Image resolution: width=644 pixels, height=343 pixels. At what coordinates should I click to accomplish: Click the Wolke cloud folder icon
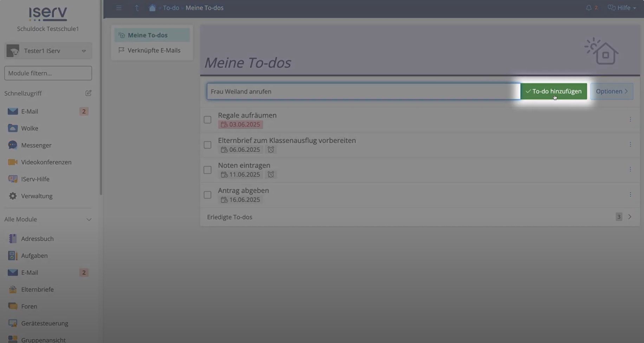click(x=13, y=128)
